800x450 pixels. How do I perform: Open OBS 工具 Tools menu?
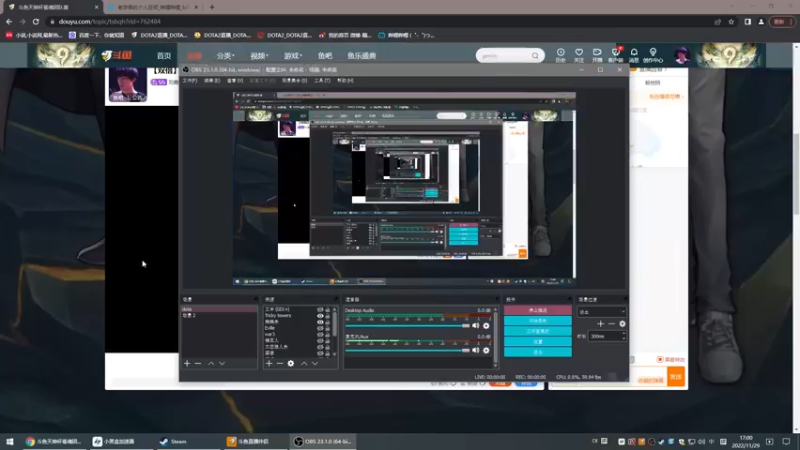[x=322, y=81]
